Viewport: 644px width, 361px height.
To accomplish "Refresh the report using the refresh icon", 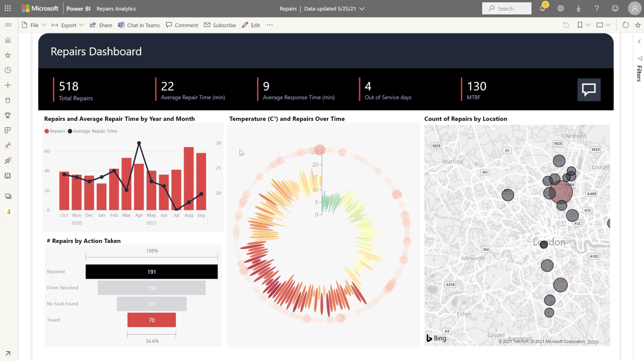I will tap(626, 25).
